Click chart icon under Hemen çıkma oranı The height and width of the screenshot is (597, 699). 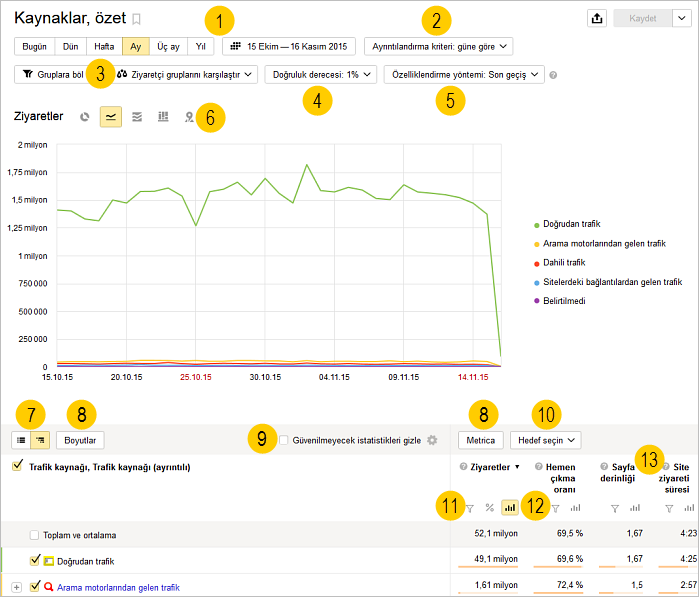click(x=576, y=508)
